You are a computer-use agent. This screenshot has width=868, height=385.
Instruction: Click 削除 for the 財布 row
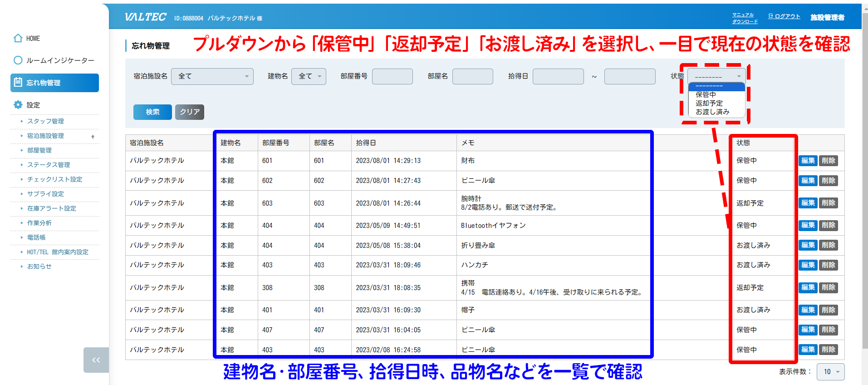829,161
